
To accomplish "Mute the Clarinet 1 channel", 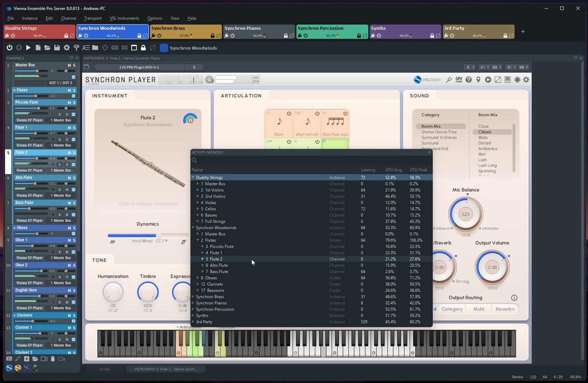I will point(69,328).
